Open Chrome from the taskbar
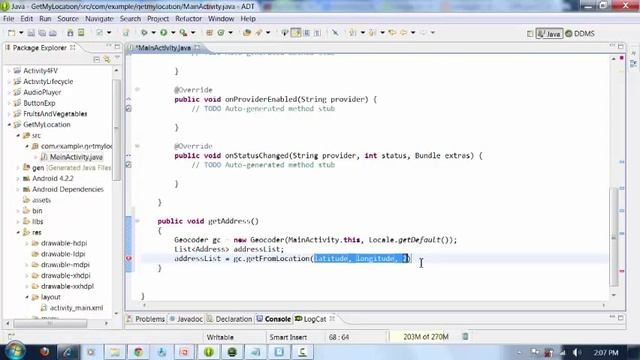This screenshot has width=640, height=360. click(x=138, y=352)
